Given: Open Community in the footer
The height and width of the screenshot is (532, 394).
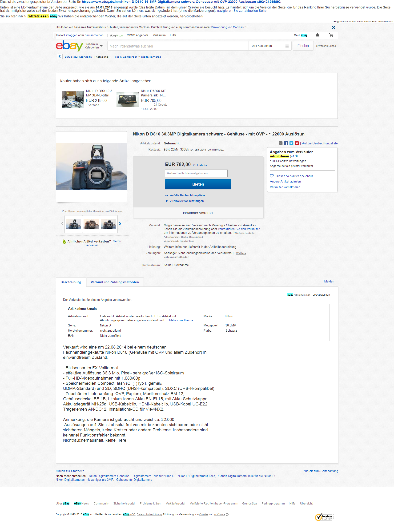Looking at the screenshot, I should [x=101, y=504].
